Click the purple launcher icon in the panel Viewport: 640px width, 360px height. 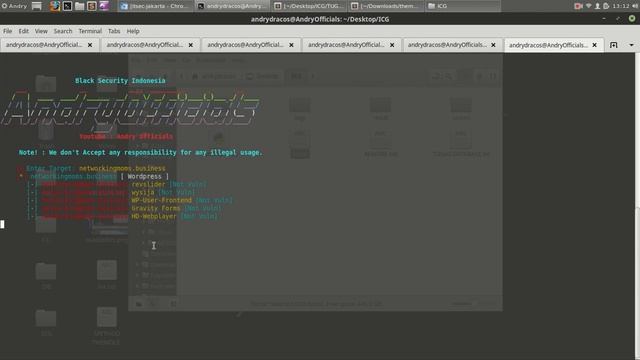pos(104,6)
